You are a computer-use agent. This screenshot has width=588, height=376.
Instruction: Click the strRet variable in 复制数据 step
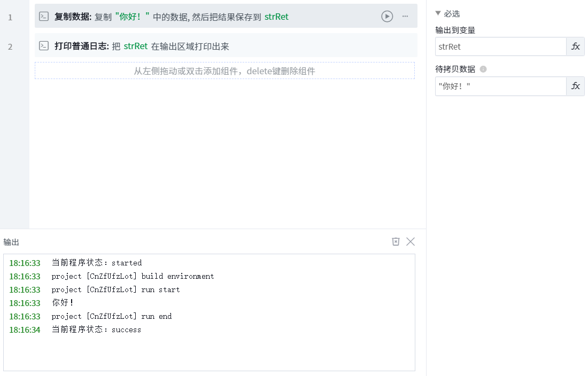point(276,17)
